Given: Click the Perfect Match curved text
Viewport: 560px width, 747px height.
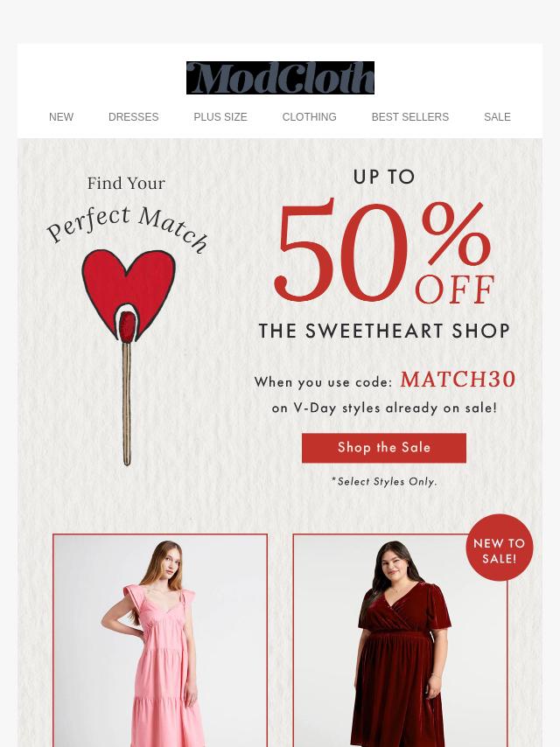Looking at the screenshot, I should (127, 228).
